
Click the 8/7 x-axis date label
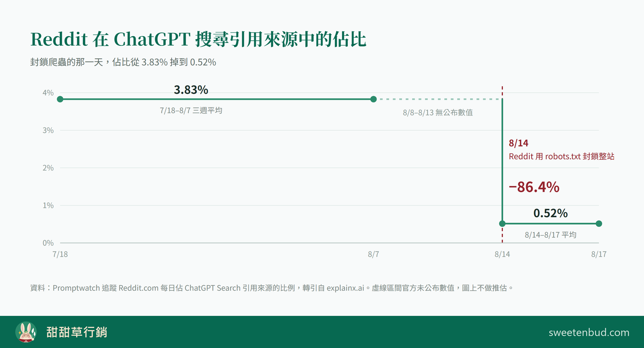tap(374, 254)
